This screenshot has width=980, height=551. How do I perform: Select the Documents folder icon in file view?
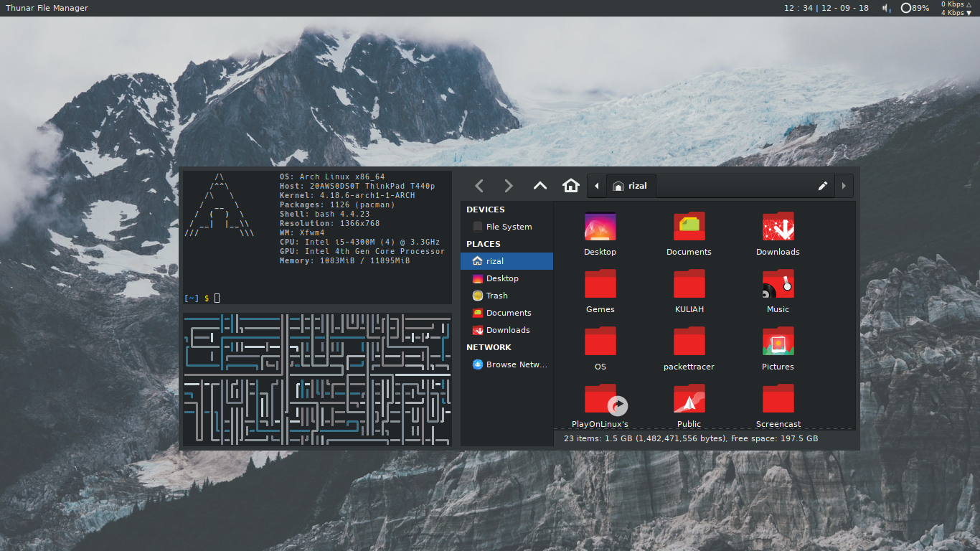pyautogui.click(x=689, y=227)
